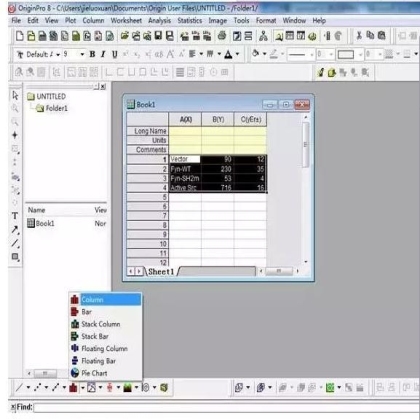Click the Line + Symbol plot button
420x420 pixels.
coord(55,387)
